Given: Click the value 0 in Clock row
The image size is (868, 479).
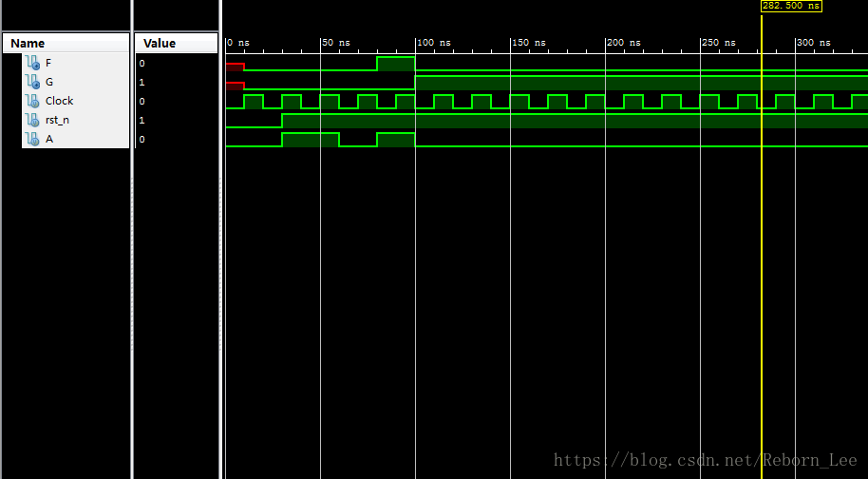Looking at the screenshot, I should pyautogui.click(x=142, y=102).
